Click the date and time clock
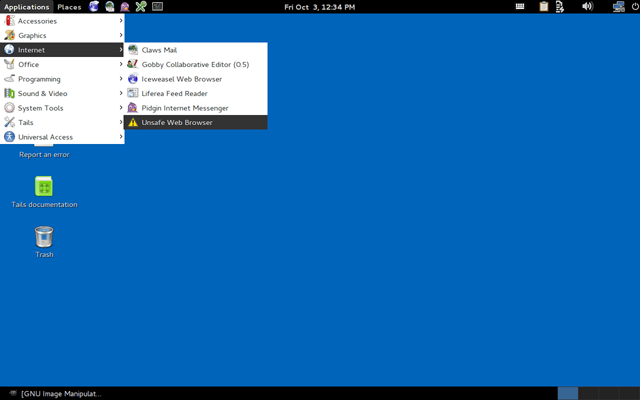640x400 pixels. pos(320,7)
